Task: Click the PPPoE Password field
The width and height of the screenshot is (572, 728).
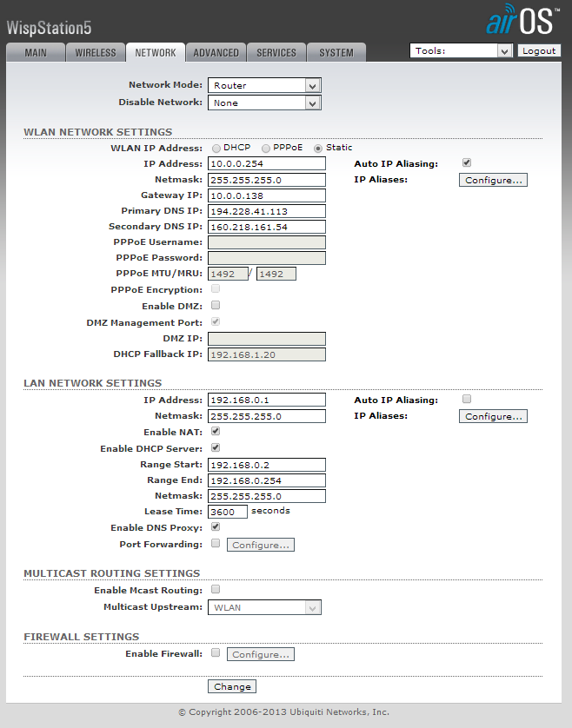Action: [x=267, y=258]
